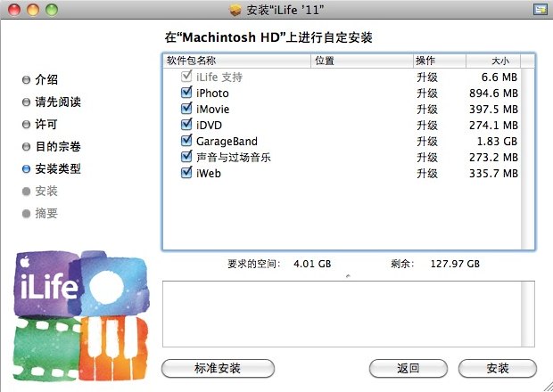Select the iWeb row name
The height and width of the screenshot is (392, 553).
[209, 174]
